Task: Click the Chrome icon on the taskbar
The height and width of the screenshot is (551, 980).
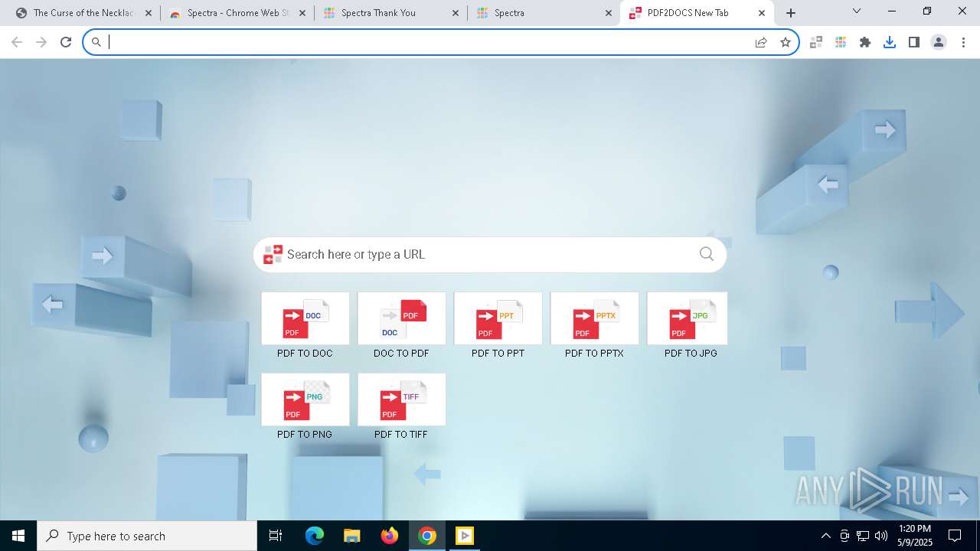Action: (x=427, y=536)
